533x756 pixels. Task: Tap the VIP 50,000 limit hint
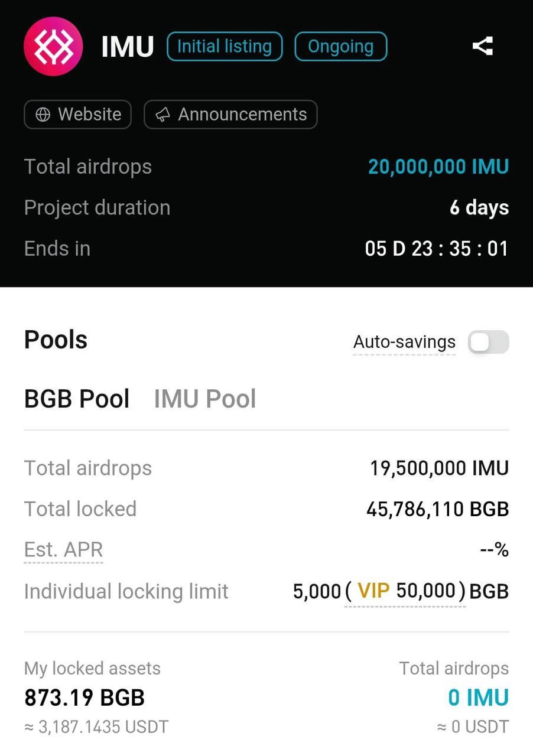click(x=405, y=591)
